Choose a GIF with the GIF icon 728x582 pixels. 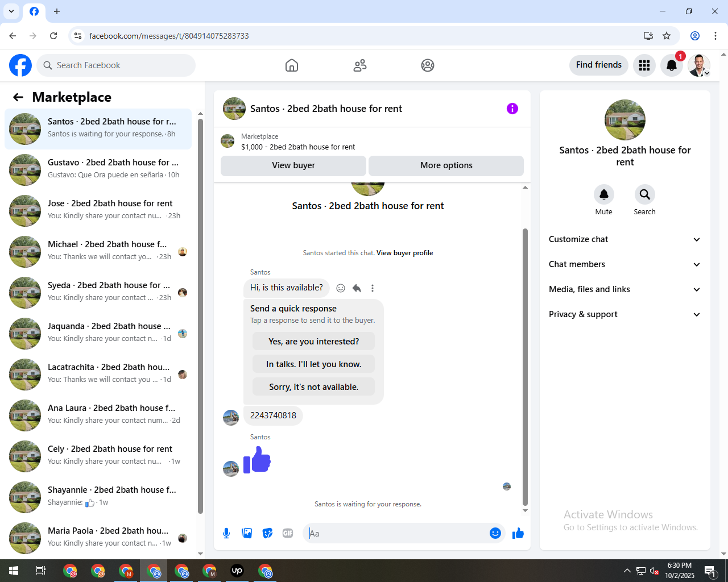tap(288, 533)
